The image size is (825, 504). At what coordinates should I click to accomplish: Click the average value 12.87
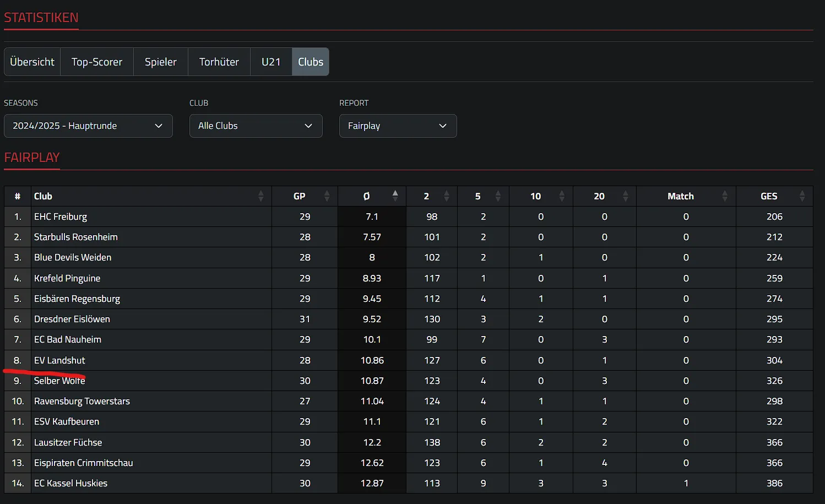coord(372,483)
